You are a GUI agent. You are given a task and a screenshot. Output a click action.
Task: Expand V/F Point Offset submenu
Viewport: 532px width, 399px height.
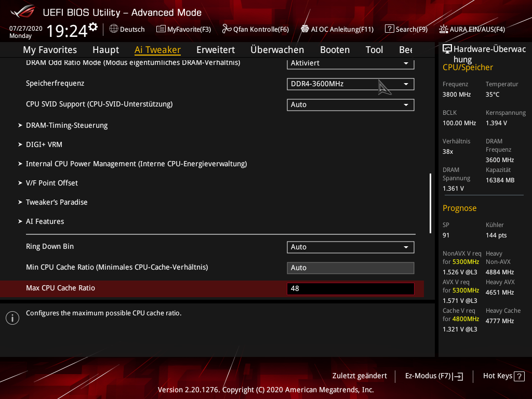click(52, 183)
